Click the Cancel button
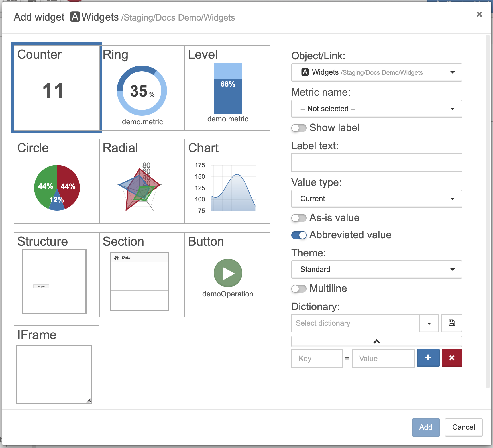 463,427
